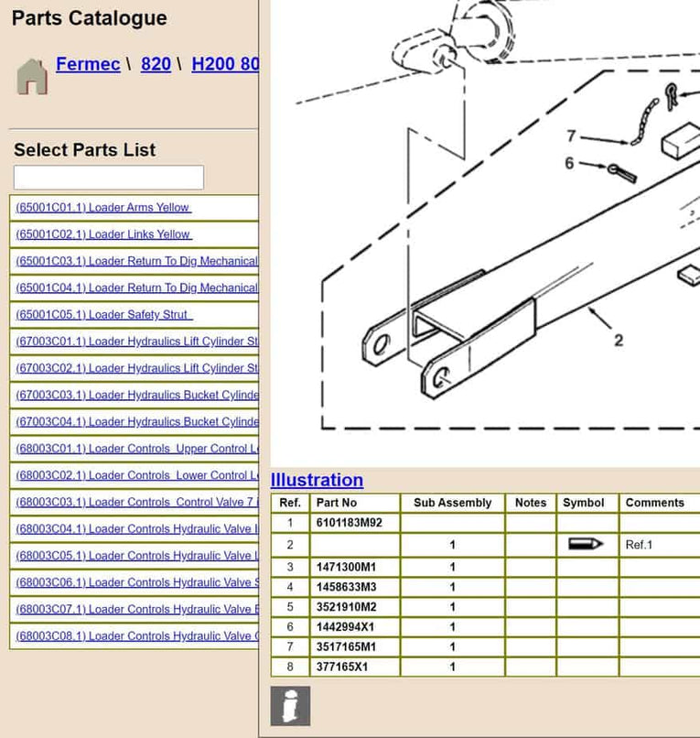
Task: Open the 820 breadcrumb link
Action: tap(156, 64)
